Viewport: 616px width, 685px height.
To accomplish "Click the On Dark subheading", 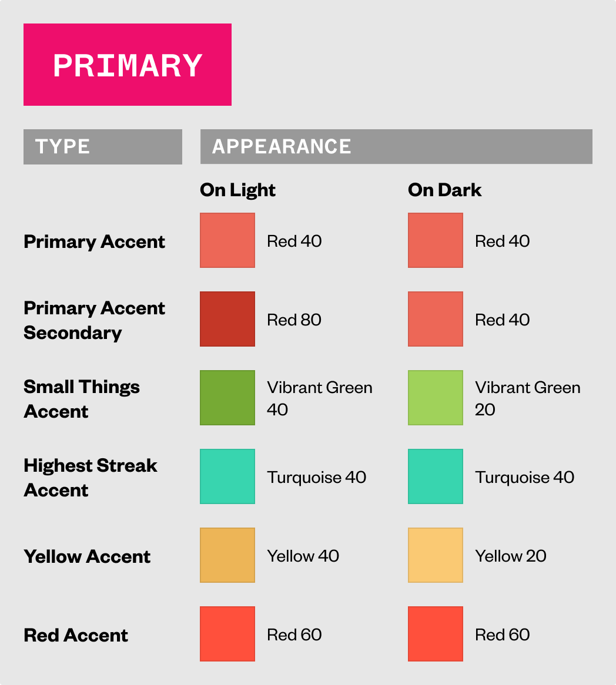I will coord(445,190).
